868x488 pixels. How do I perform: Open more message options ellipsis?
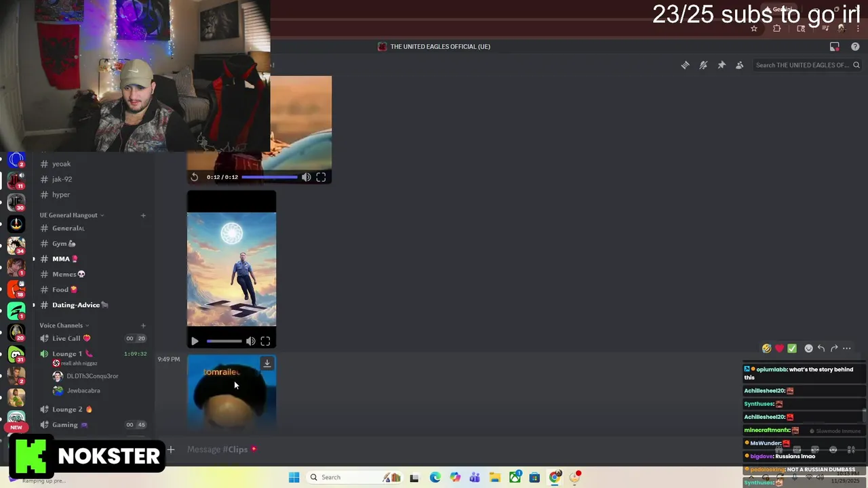pos(847,348)
